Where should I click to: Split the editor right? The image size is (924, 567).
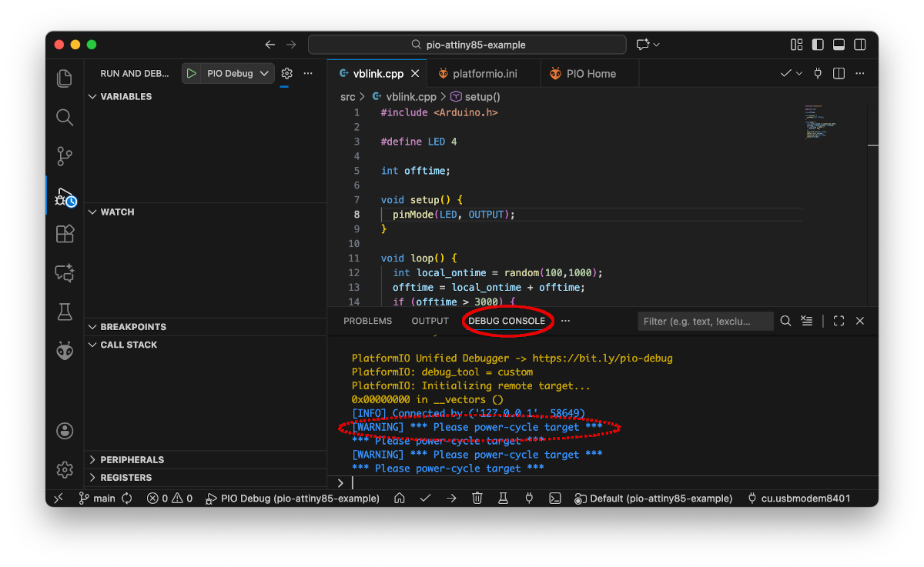tap(839, 74)
